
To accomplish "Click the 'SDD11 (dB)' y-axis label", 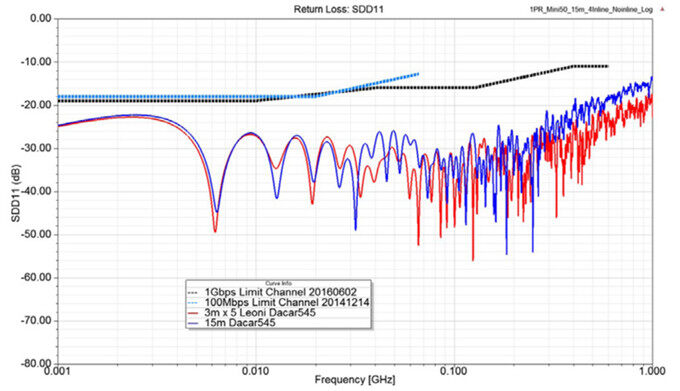I will click(x=16, y=193).
